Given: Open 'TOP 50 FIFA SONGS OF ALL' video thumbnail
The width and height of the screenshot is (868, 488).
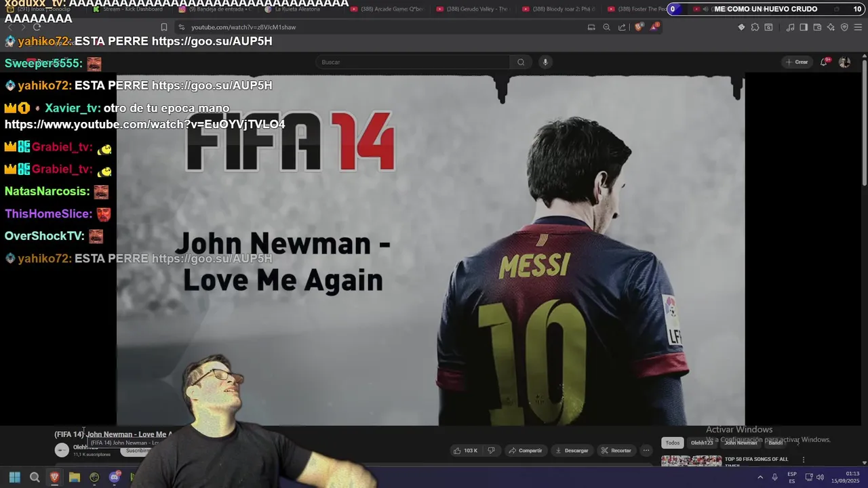Looking at the screenshot, I should pos(692,462).
